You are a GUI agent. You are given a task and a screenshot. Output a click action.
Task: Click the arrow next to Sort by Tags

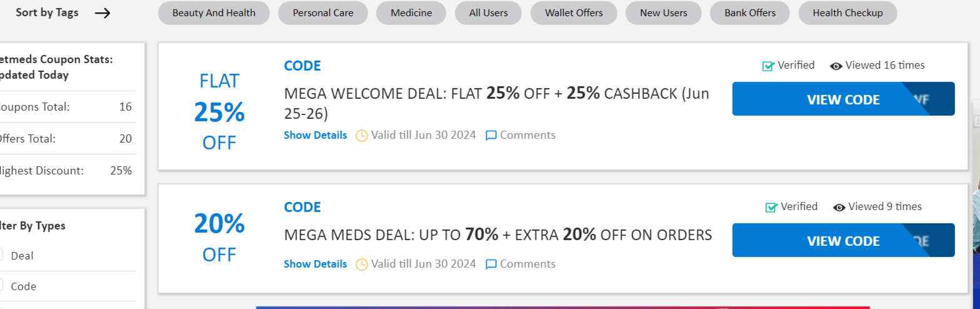[x=102, y=13]
